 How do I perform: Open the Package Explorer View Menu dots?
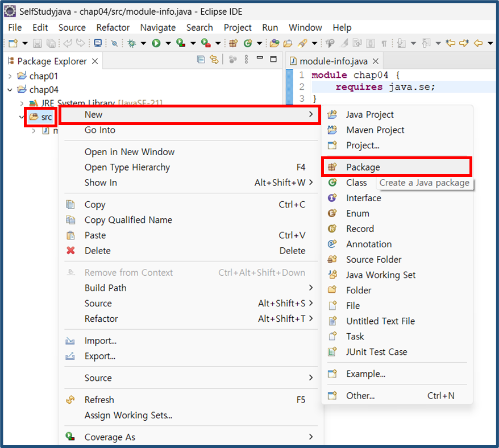[x=246, y=59]
